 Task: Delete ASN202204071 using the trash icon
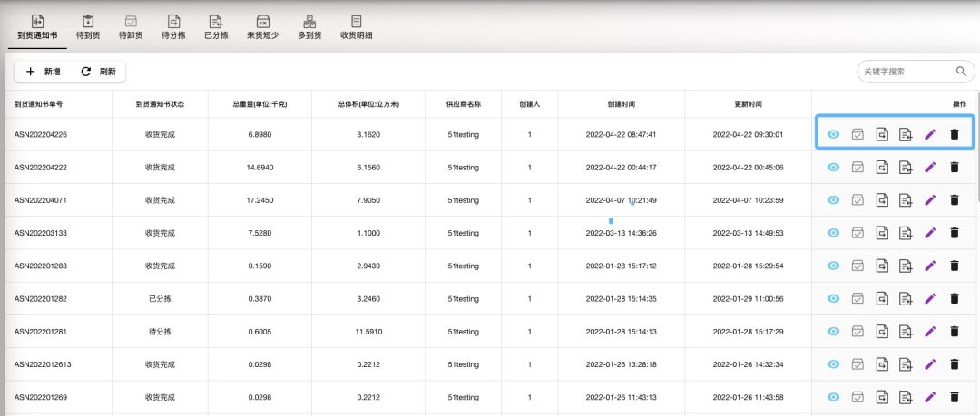pos(954,199)
